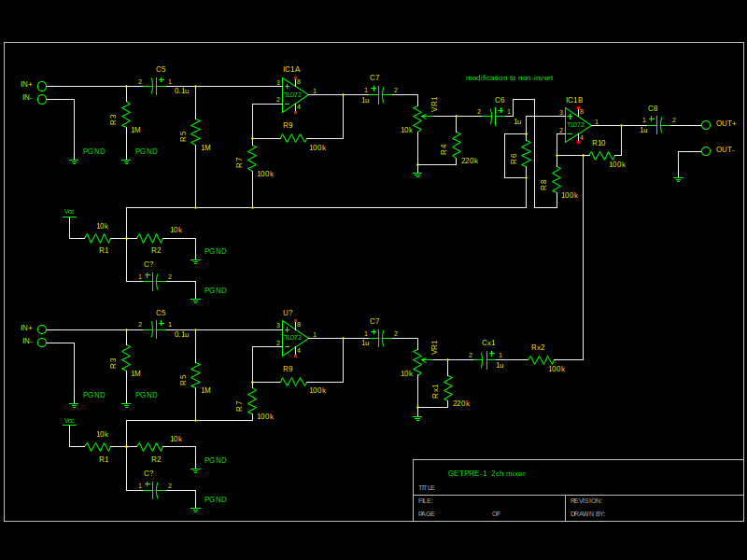Click the R10 reference label
This screenshot has width=747, height=560.
point(599,143)
